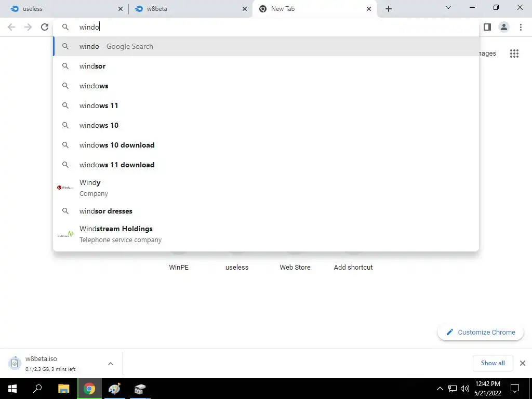532x399 pixels.
Task: Open the notification center icon
Action: coord(515,389)
